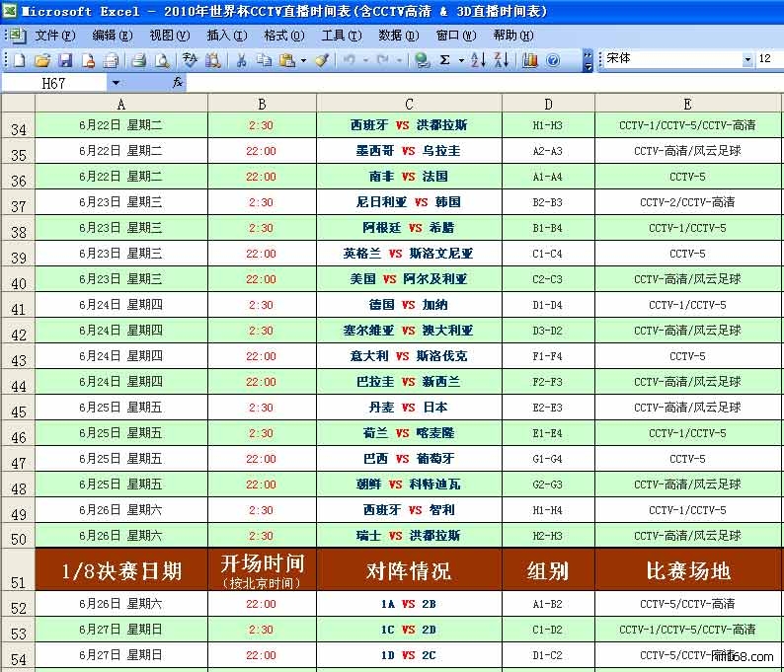Viewport: 784px width, 672px height.
Task: Click the Help question mark icon
Action: click(x=553, y=60)
